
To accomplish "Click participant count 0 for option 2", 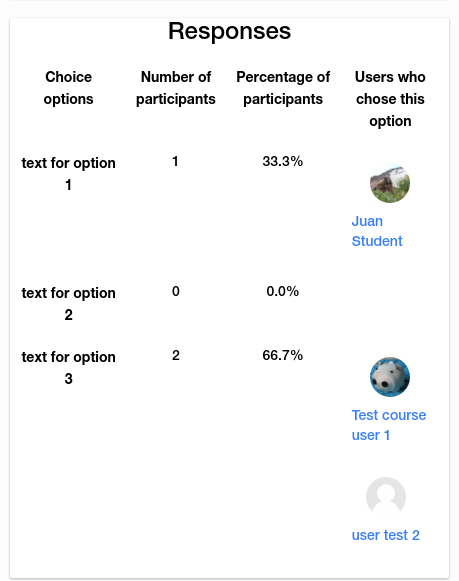I will tap(176, 291).
